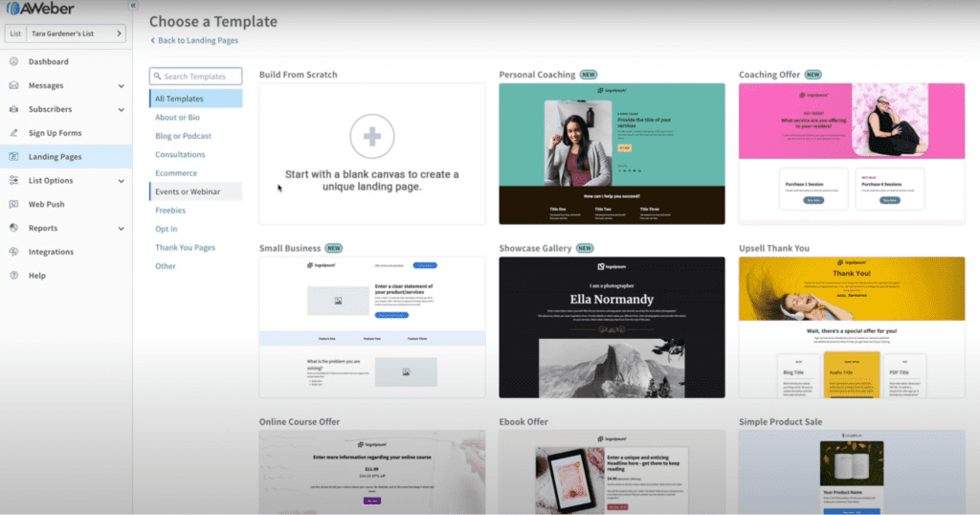Click the NEW badge beside Coaching Offer

click(813, 75)
